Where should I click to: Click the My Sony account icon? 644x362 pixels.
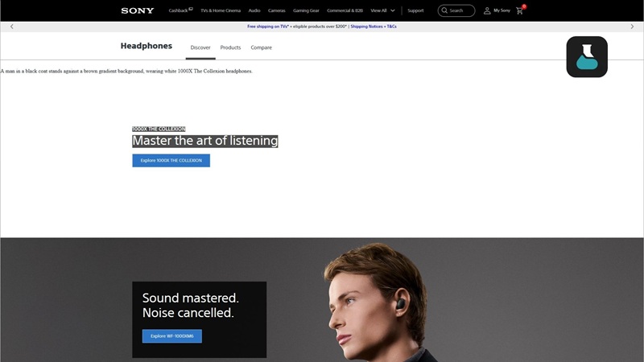pos(487,10)
